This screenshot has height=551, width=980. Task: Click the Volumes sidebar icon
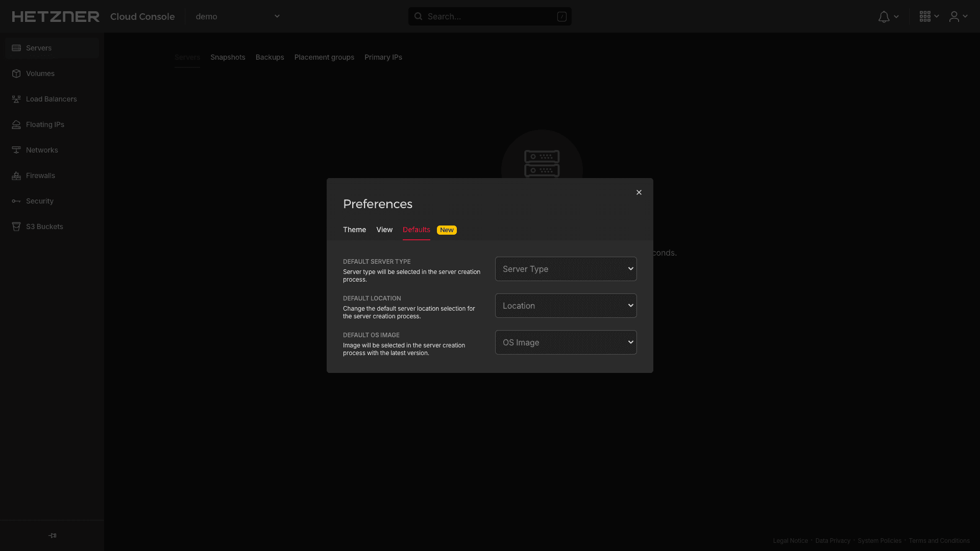tap(16, 73)
